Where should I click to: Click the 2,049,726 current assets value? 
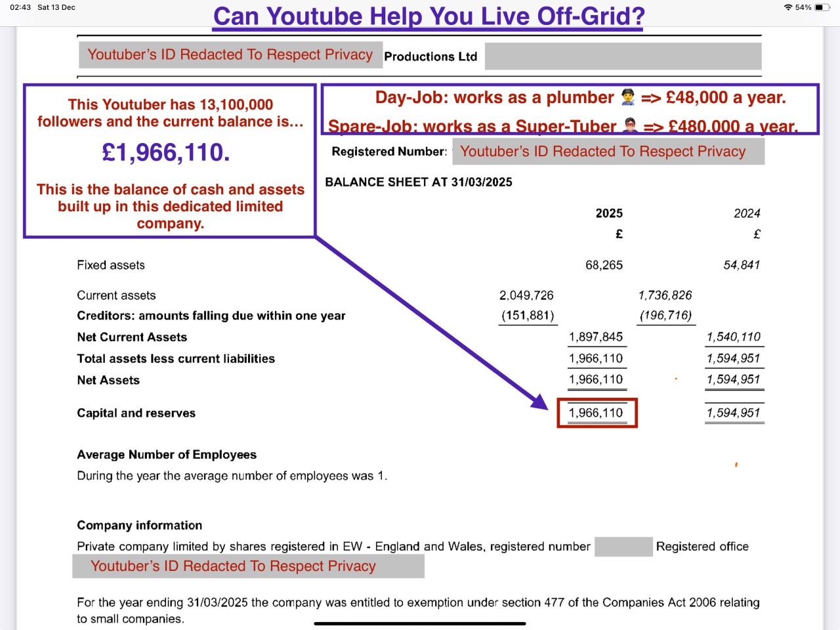pos(526,295)
